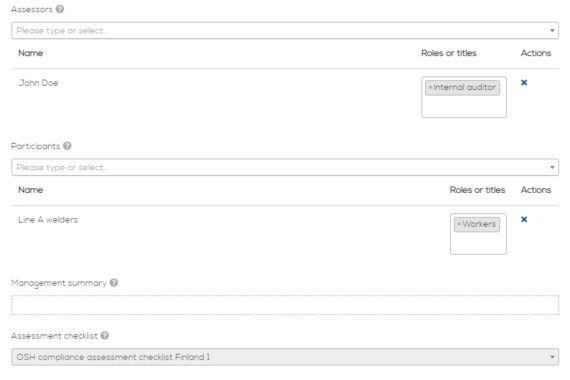Expand the Assessors dropdown arrow
The width and height of the screenshot is (570, 380).
click(552, 31)
